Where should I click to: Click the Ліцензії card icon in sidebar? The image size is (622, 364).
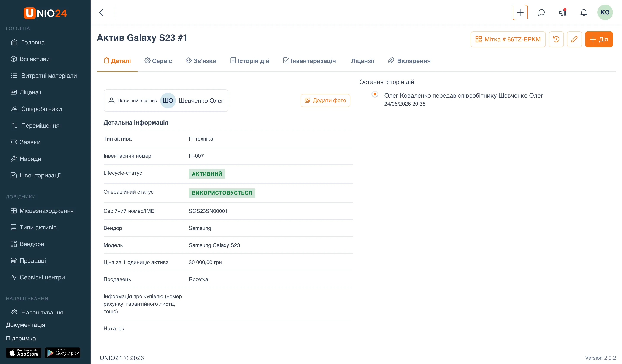[x=14, y=92]
